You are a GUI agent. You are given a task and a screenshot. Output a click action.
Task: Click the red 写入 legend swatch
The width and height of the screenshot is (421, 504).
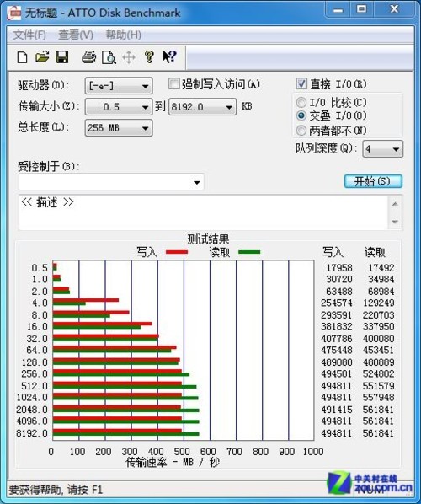177,252
